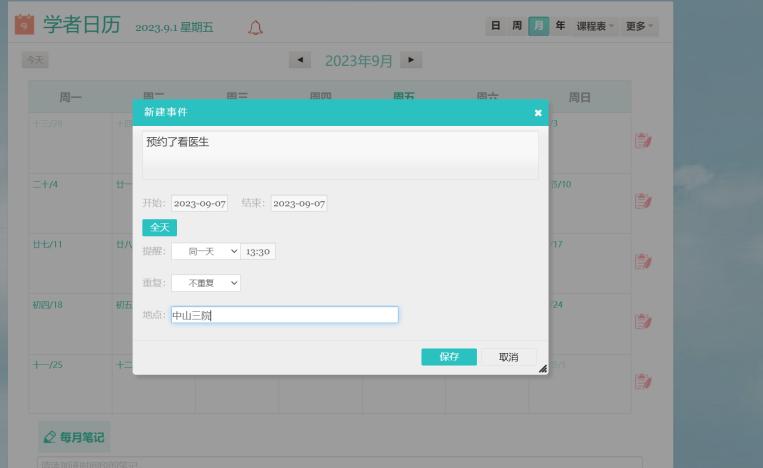Cancel the event with 取消 button
763x468 pixels.
(x=508, y=357)
